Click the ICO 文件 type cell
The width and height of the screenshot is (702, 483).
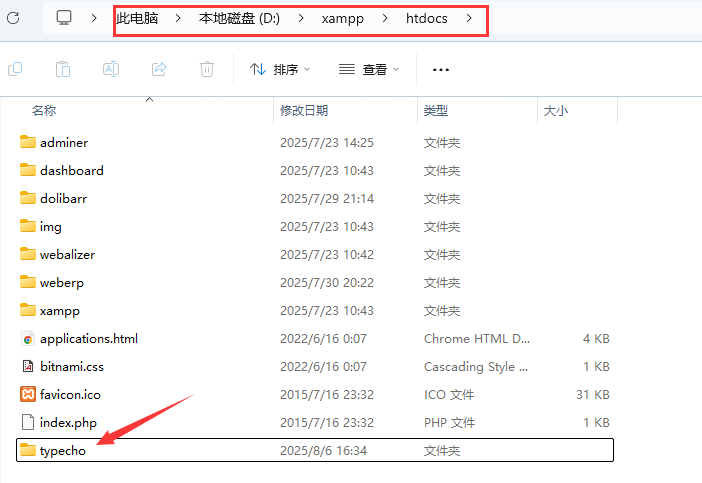(x=449, y=394)
